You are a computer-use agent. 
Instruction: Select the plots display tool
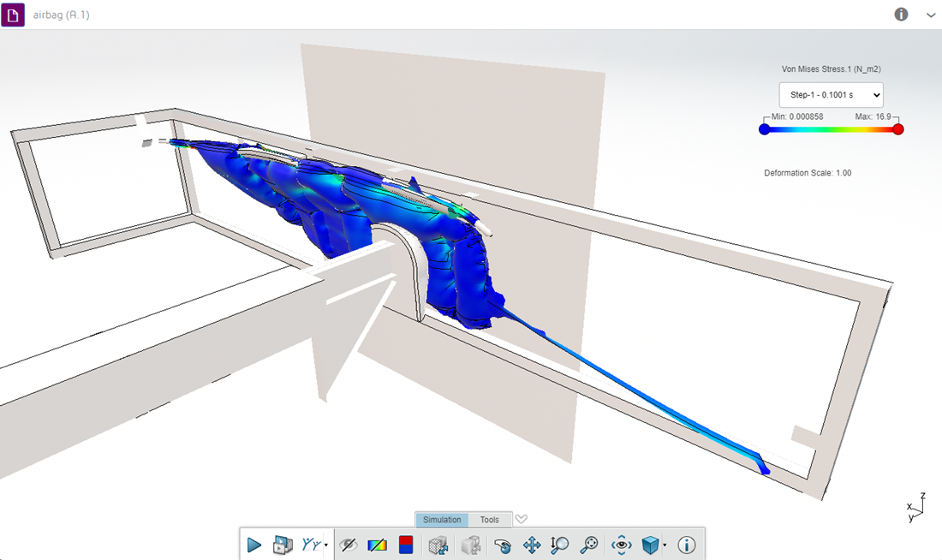pyautogui.click(x=309, y=545)
